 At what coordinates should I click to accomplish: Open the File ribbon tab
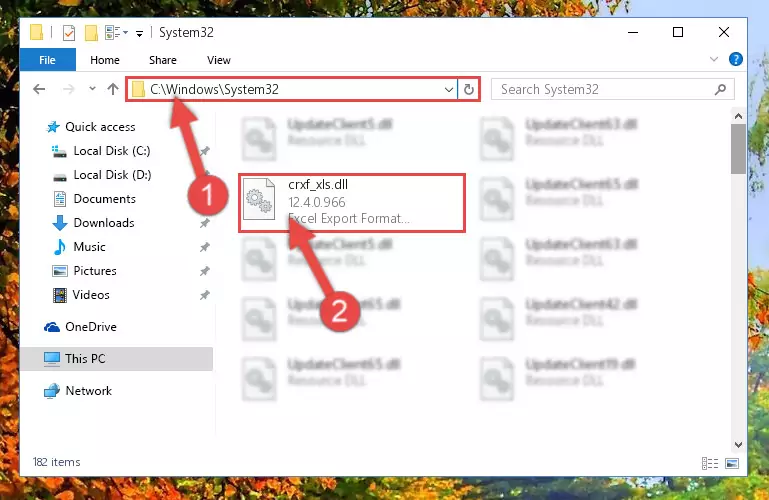coord(48,60)
